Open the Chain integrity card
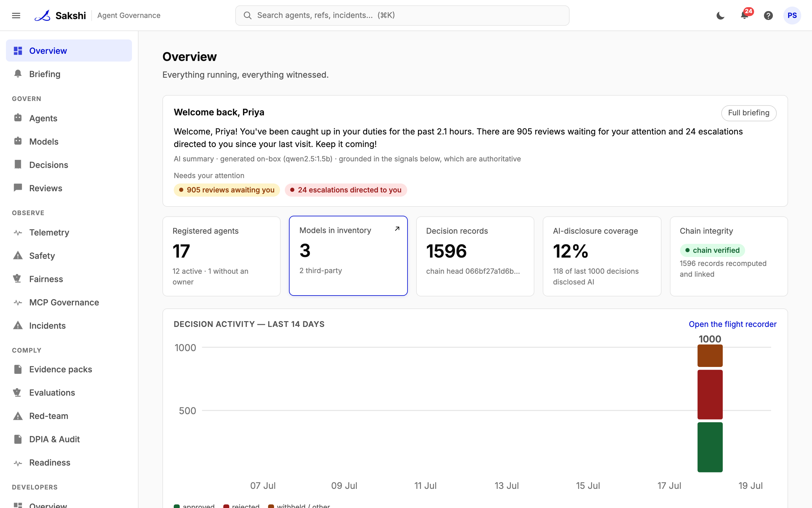The height and width of the screenshot is (508, 812). coord(729,256)
